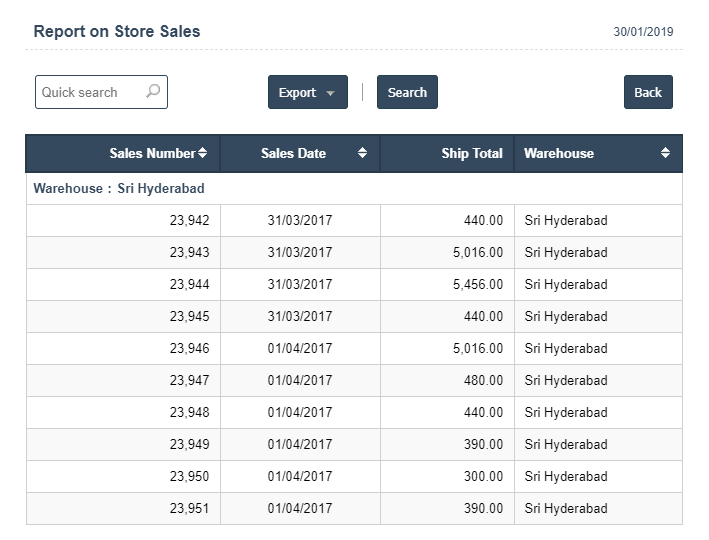This screenshot has height=540, width=709.
Task: Click the Warehouse : Sri Hyderabad group row
Action: click(354, 189)
